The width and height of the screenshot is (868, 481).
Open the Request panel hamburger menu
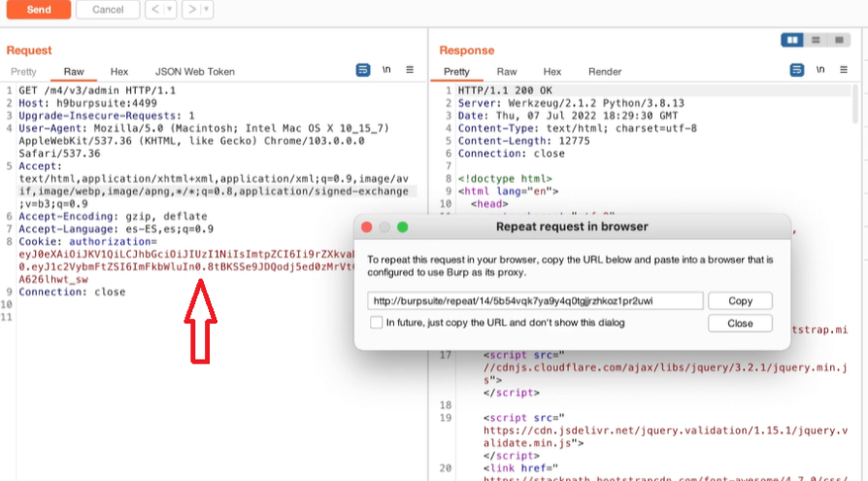410,70
